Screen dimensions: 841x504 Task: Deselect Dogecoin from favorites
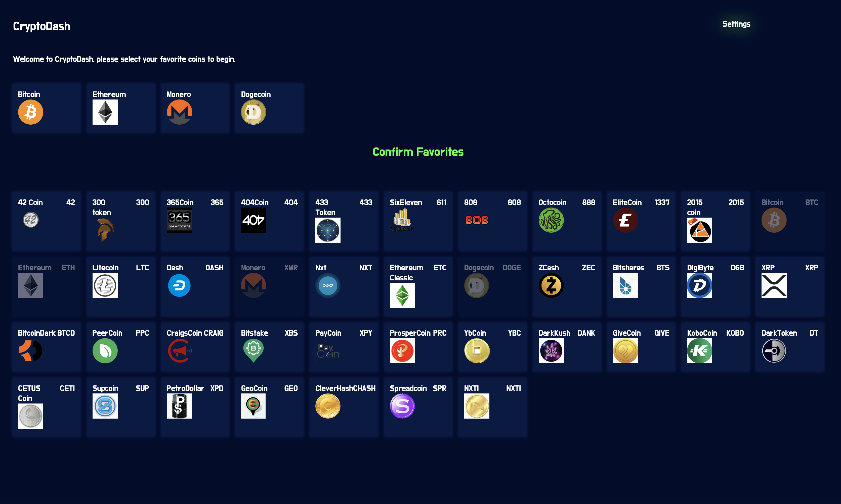tap(269, 108)
